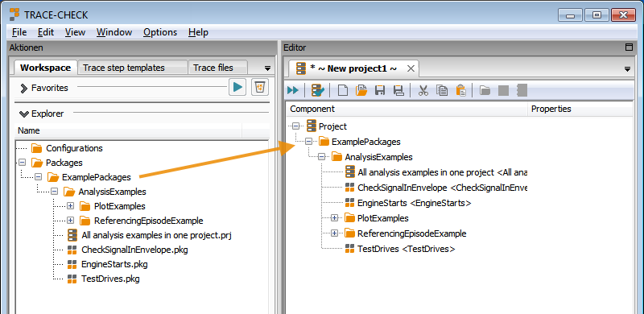Save the project with floppy disk icon
The image size is (644, 314).
point(380,90)
